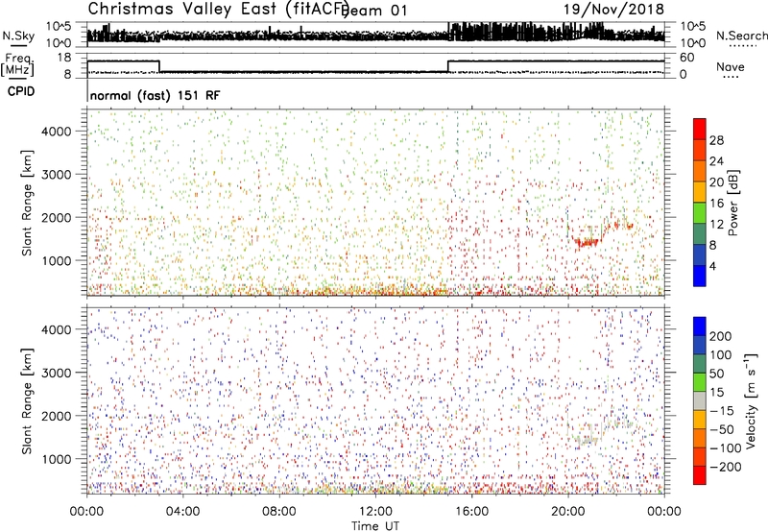The image size is (768, 532).
Task: Click the "12:00" time tick label
Action: click(x=375, y=512)
